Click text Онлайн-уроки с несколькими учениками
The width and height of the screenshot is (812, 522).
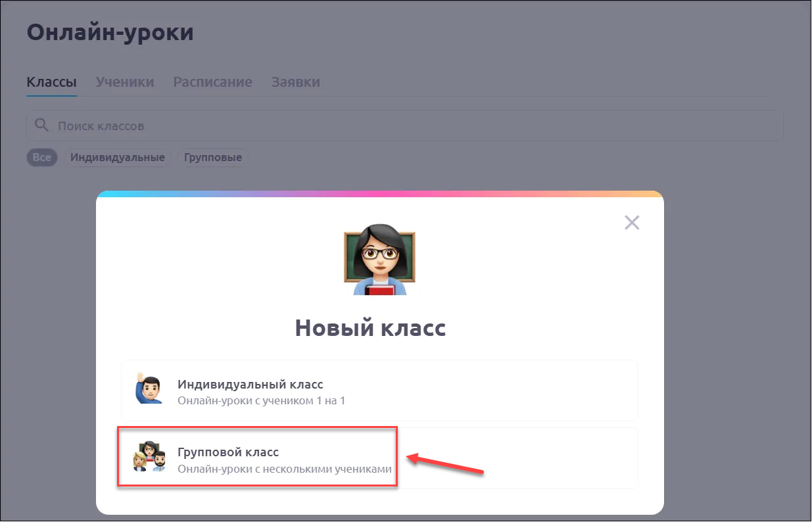pyautogui.click(x=285, y=469)
